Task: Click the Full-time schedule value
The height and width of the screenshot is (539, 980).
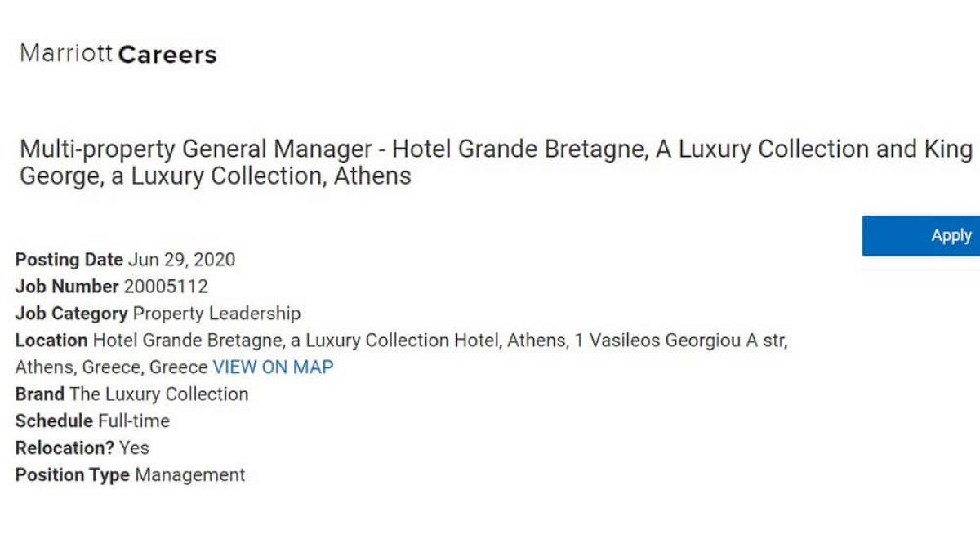Action: [134, 421]
